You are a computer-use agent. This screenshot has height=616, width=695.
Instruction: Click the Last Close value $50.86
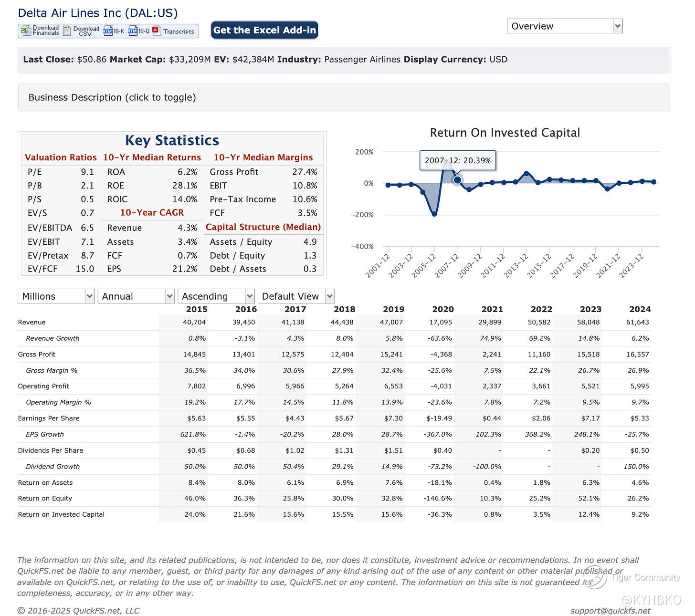click(92, 60)
